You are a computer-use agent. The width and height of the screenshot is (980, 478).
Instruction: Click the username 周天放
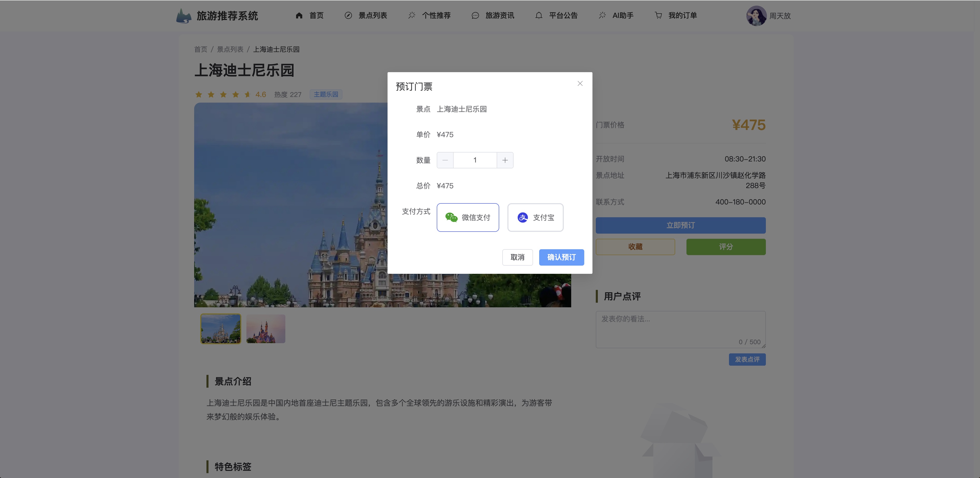tap(780, 16)
